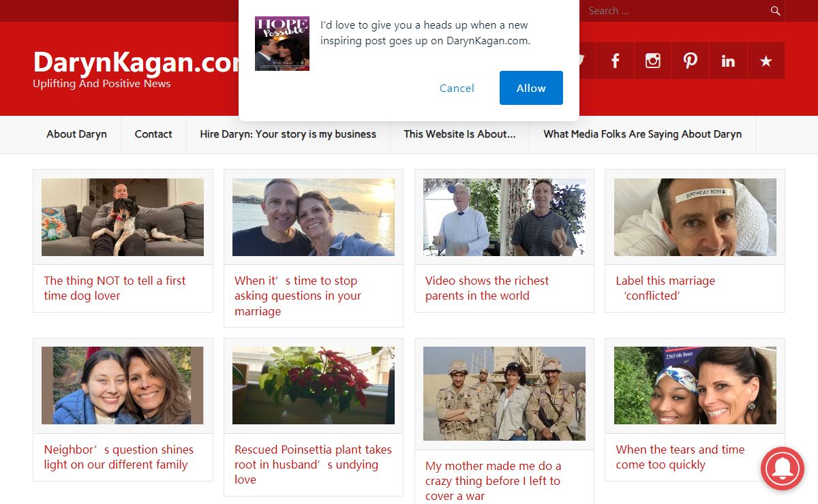Image resolution: width=818 pixels, height=504 pixels.
Task: Open the first time dog lover article
Action: [115, 288]
